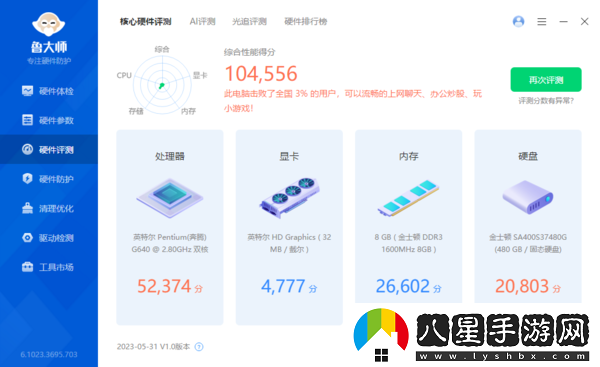Open 驱动检测 driver detection in sidebar
This screenshot has height=367, width=600.
(x=49, y=238)
